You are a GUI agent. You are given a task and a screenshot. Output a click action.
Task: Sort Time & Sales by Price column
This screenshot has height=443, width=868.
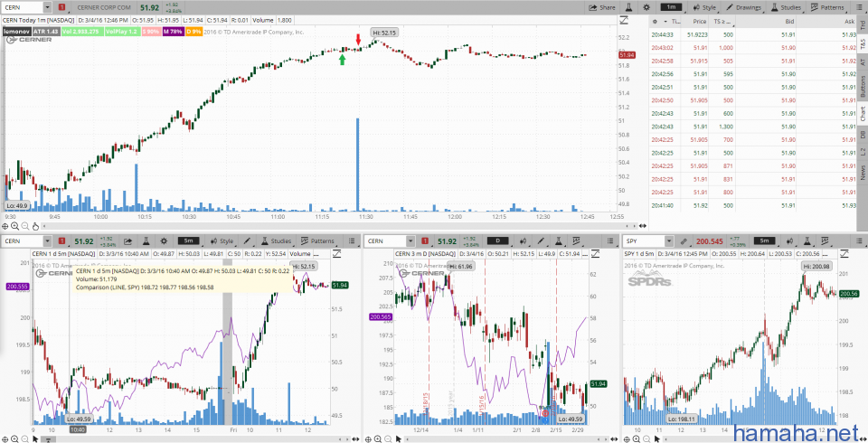(x=699, y=22)
